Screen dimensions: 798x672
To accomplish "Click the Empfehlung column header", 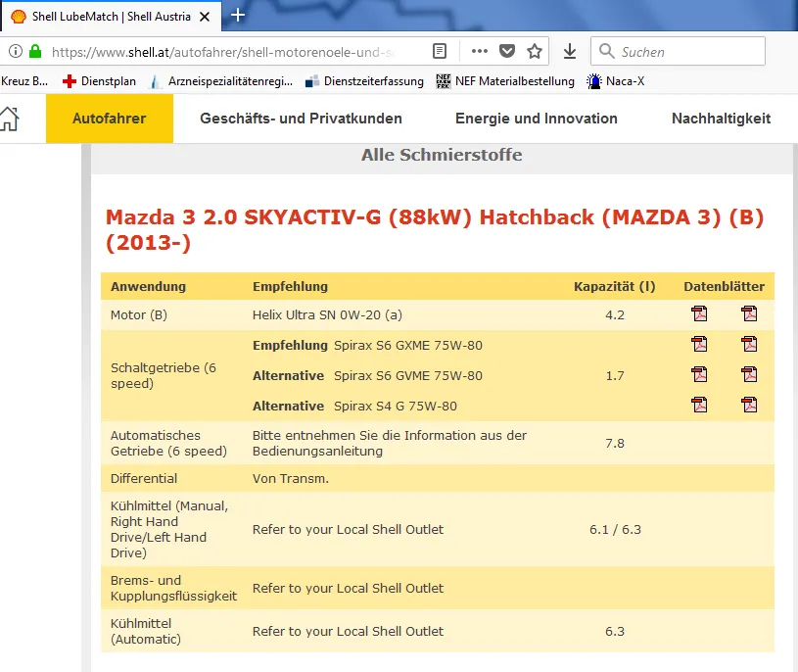I will tap(290, 287).
